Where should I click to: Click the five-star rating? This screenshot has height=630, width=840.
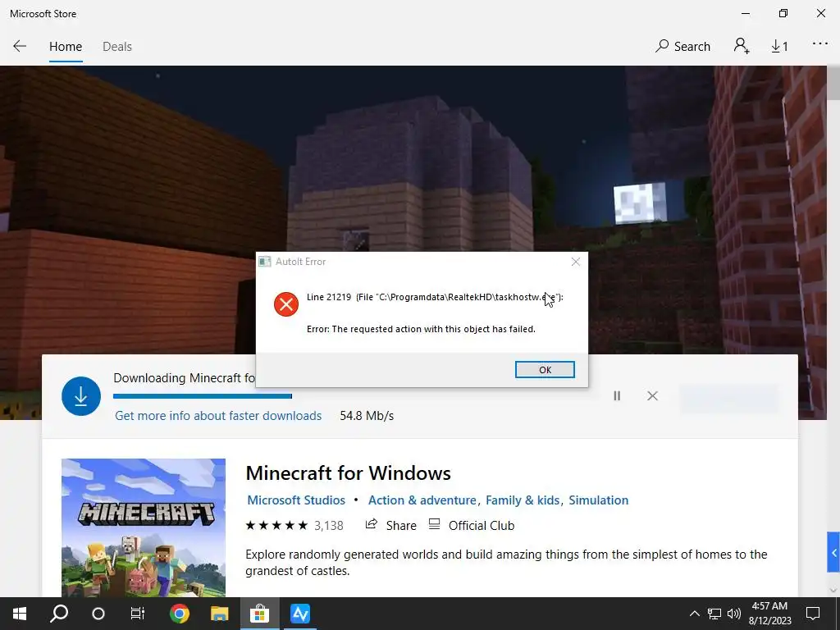point(276,526)
